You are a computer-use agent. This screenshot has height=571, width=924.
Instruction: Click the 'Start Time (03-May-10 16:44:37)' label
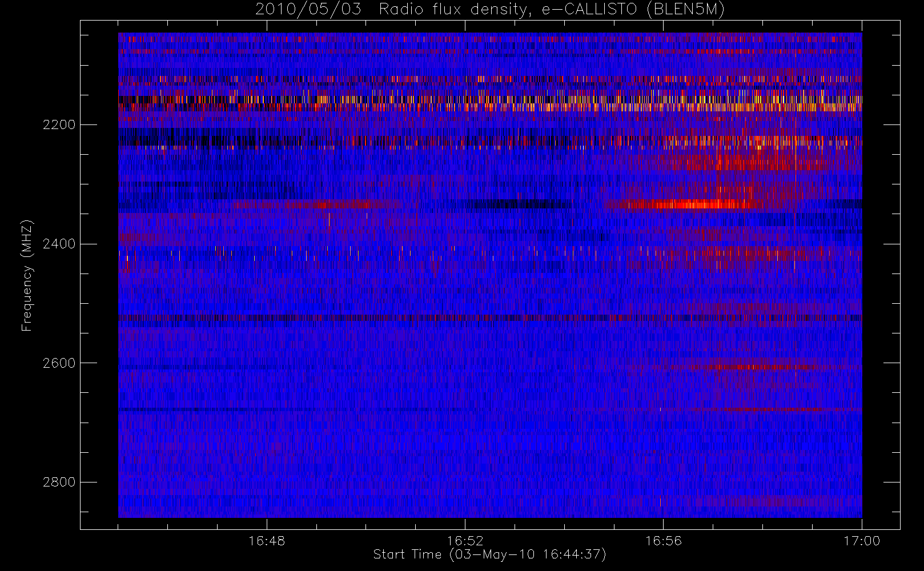[490, 554]
